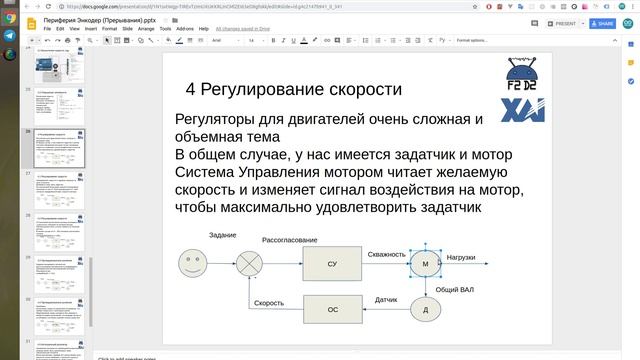Click the Border weight icon

(x=190, y=40)
